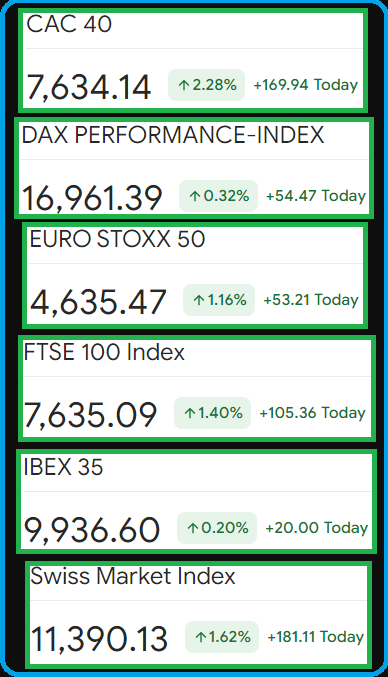The image size is (388, 677).
Task: Open the IBEX 35 title
Action: 63,467
